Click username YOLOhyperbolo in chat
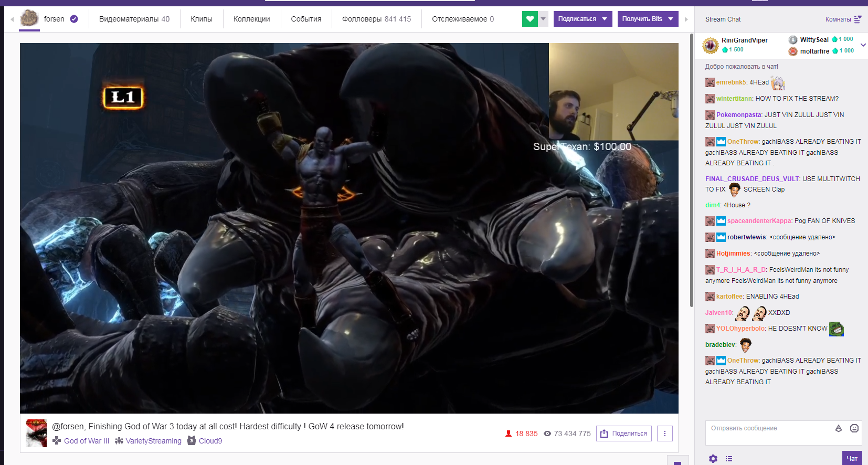 point(740,329)
